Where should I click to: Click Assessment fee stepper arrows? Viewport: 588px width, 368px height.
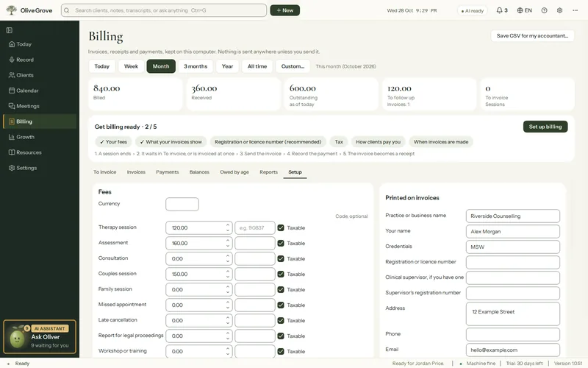coord(228,243)
